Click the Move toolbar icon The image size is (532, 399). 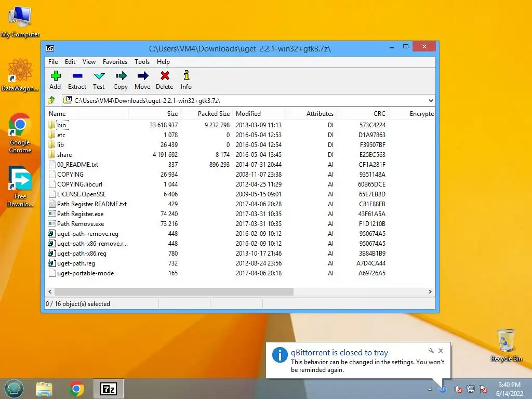pos(142,76)
